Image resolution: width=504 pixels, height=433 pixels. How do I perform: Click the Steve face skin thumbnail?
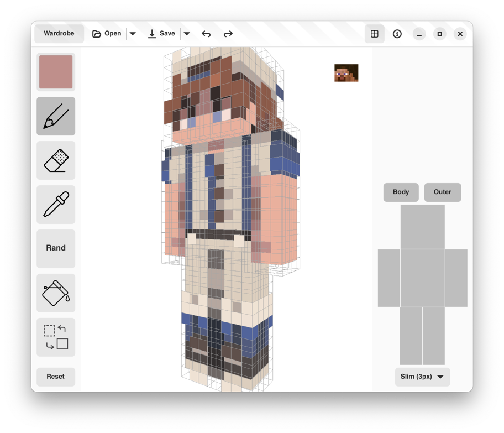click(x=346, y=73)
